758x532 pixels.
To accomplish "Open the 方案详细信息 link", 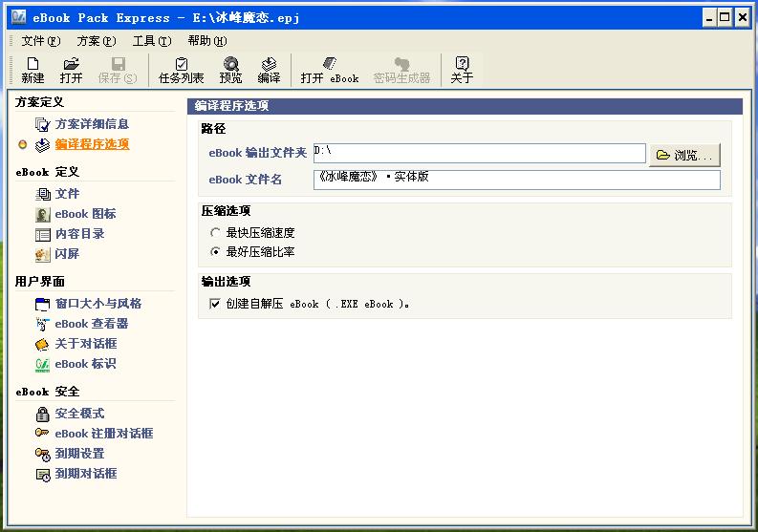I will (x=92, y=124).
